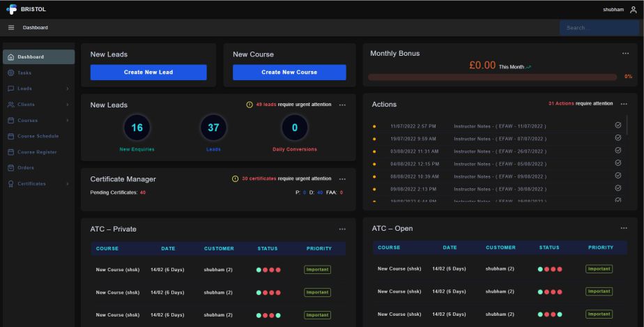Mark the 19/07/2022 9:59 AM action complete
This screenshot has height=327, width=644.
point(618,138)
